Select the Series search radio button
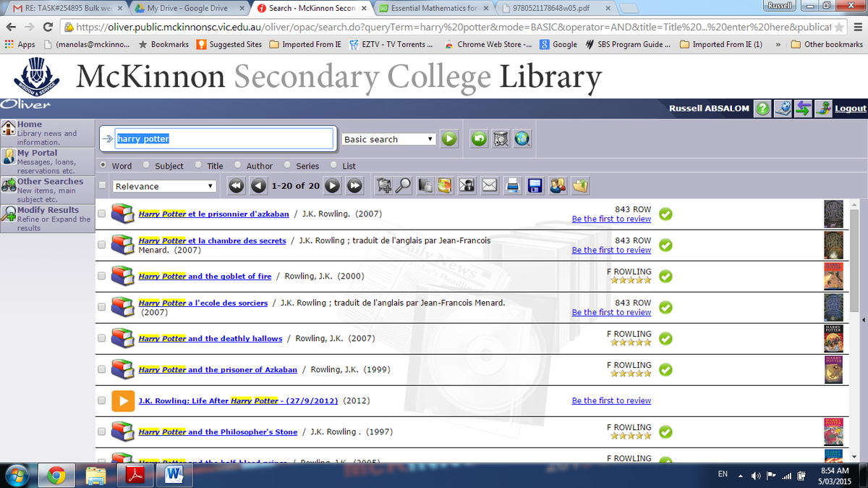This screenshot has width=868, height=488. tap(287, 166)
